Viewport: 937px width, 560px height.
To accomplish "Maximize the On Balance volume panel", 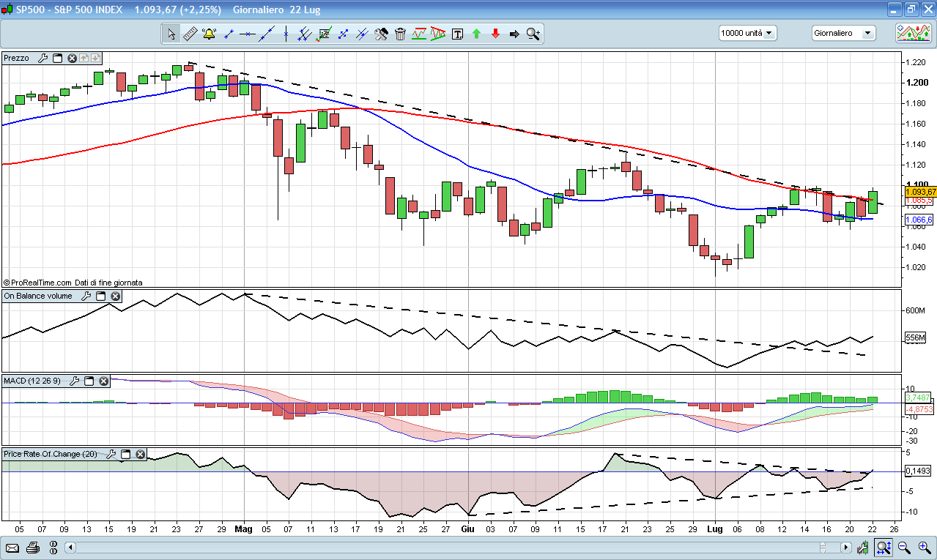I will (101, 296).
